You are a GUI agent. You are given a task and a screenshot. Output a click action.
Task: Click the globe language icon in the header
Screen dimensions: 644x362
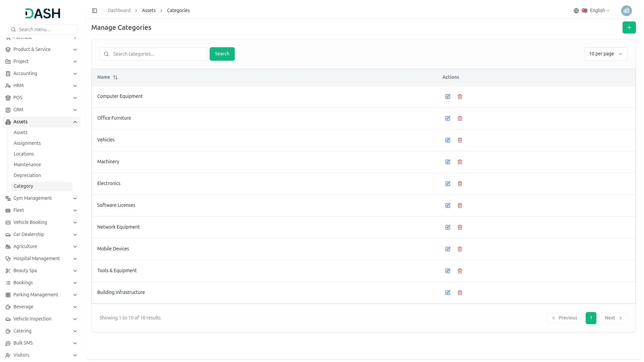(576, 10)
